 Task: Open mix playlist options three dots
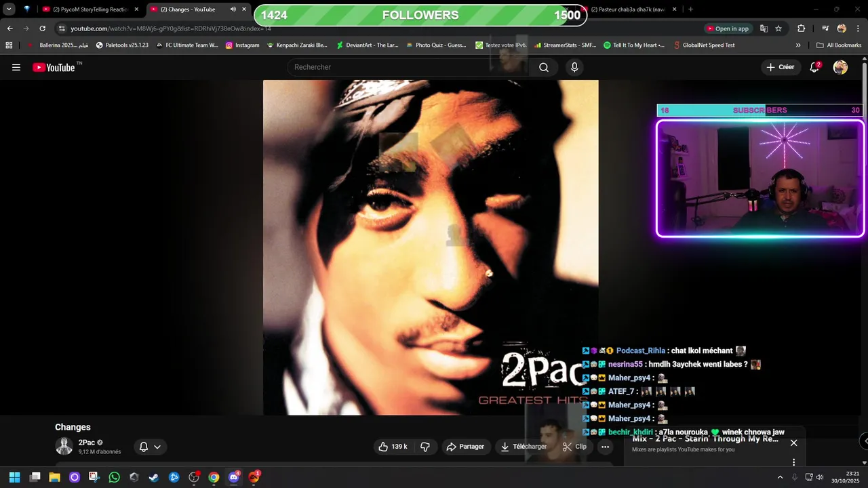click(x=793, y=462)
